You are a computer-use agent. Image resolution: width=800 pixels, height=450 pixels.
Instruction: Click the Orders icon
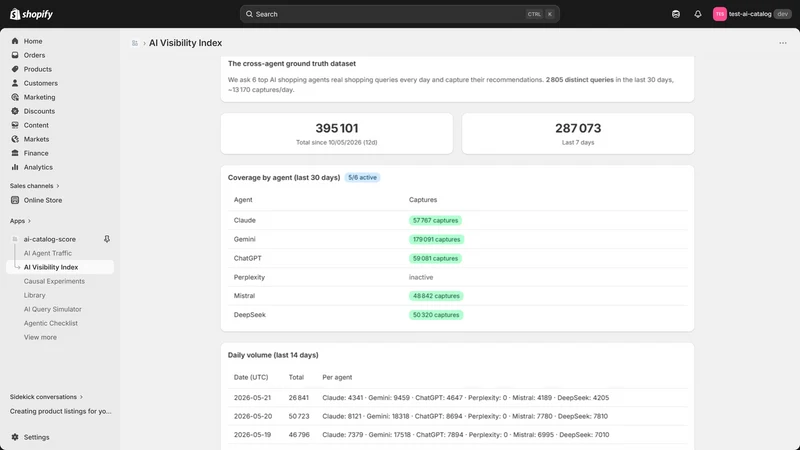(15, 55)
